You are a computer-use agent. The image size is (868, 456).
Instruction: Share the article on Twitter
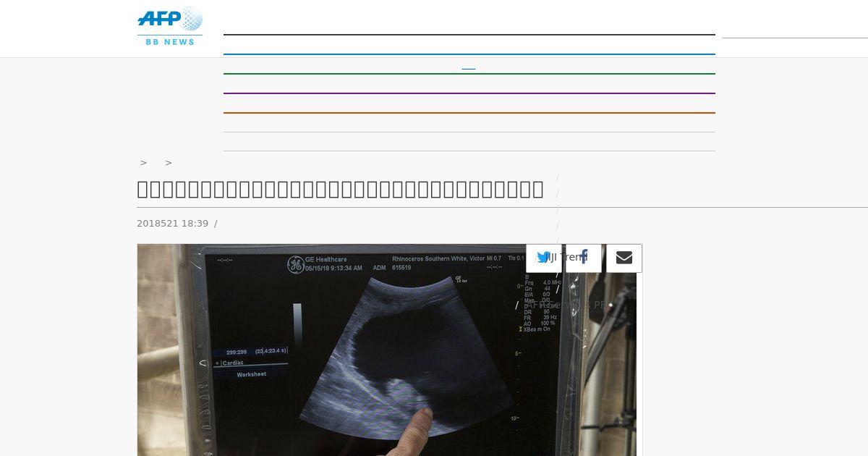coord(543,258)
